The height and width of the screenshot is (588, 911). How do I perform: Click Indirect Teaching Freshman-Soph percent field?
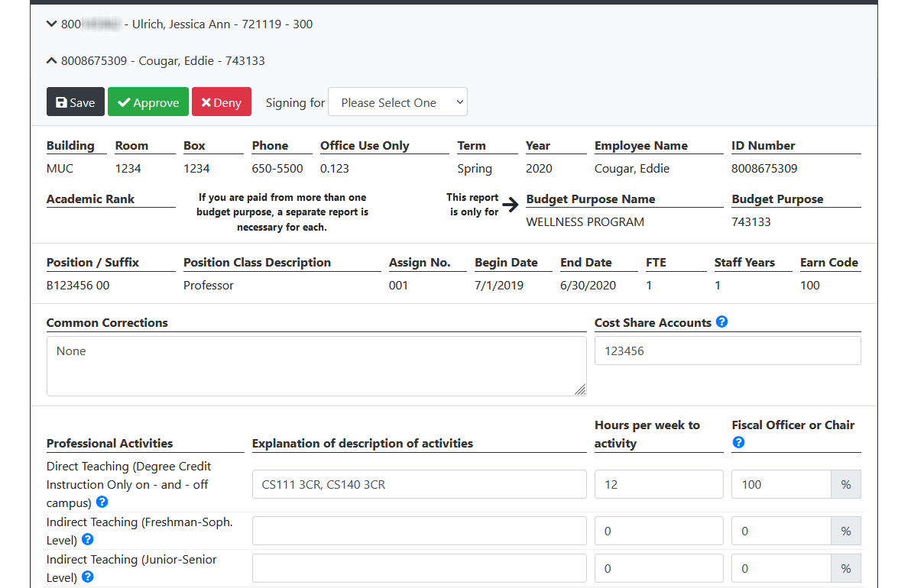(780, 531)
